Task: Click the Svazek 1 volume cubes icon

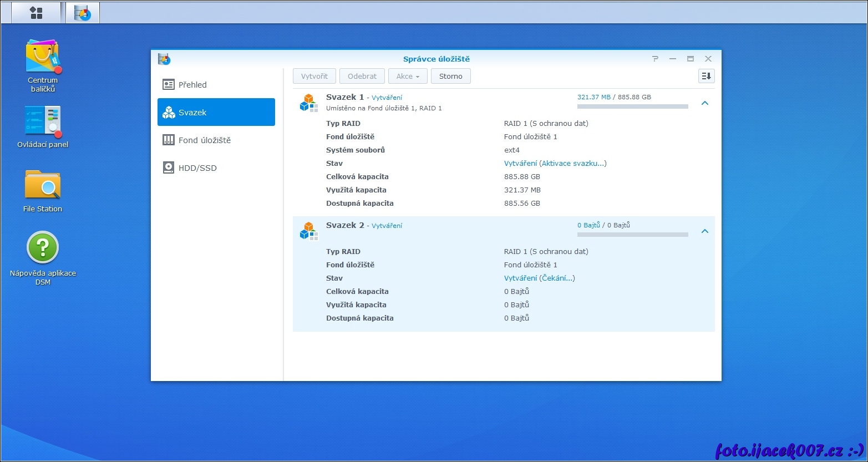Action: (308, 103)
